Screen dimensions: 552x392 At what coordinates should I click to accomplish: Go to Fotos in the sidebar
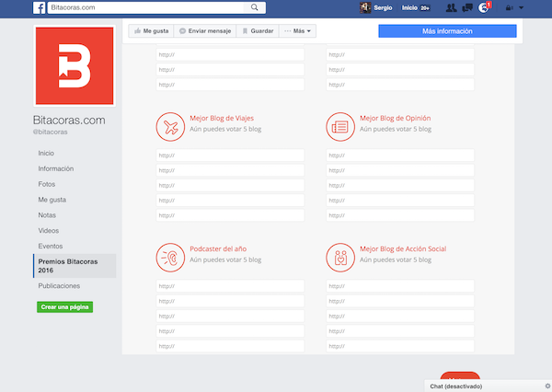[x=46, y=184]
